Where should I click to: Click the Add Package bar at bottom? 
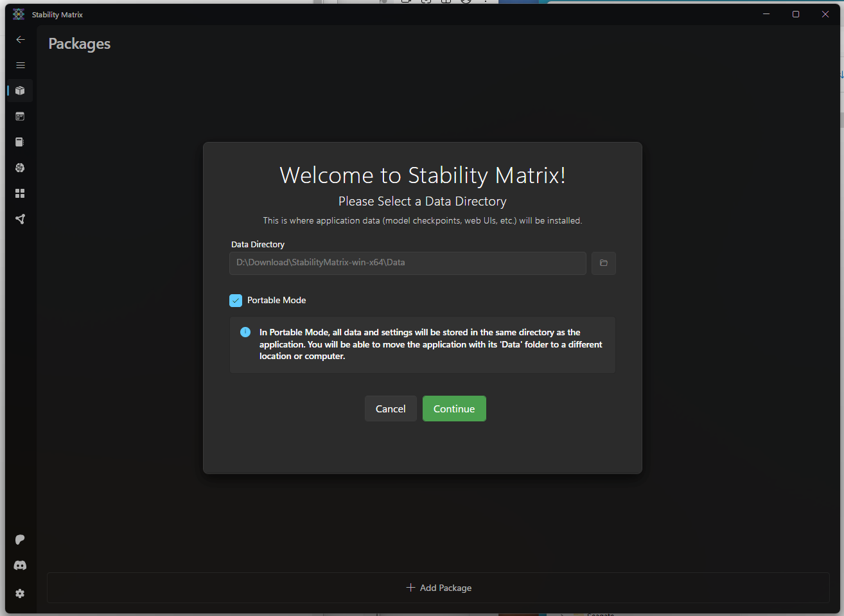(x=439, y=587)
